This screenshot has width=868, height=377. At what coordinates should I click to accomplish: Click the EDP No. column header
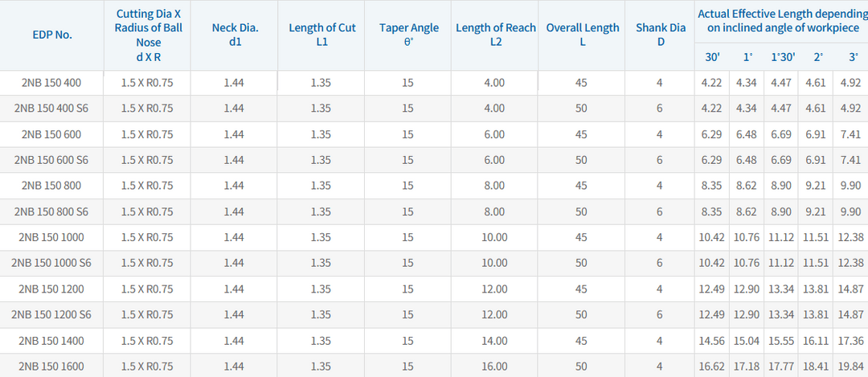pyautogui.click(x=52, y=35)
